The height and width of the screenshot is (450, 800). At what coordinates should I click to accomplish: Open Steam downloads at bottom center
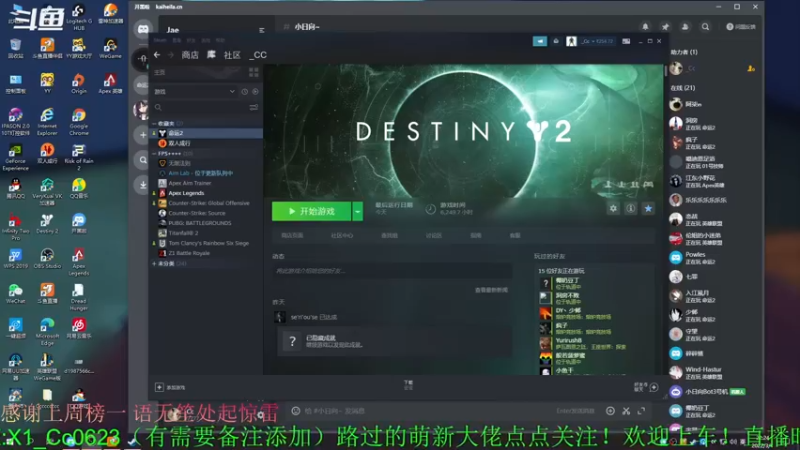pos(409,385)
